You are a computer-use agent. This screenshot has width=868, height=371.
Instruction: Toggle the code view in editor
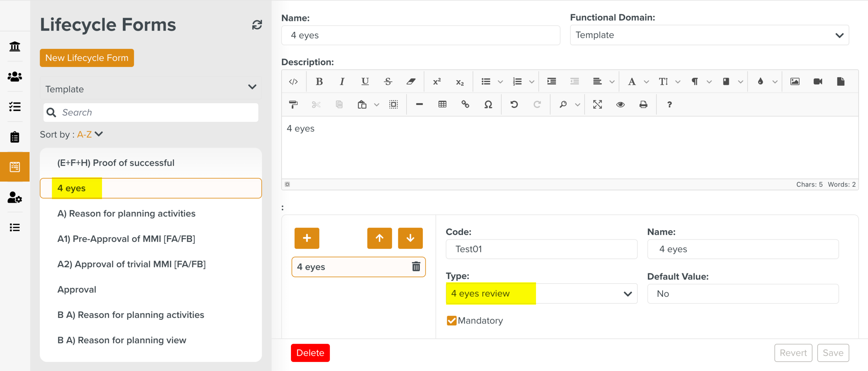293,82
